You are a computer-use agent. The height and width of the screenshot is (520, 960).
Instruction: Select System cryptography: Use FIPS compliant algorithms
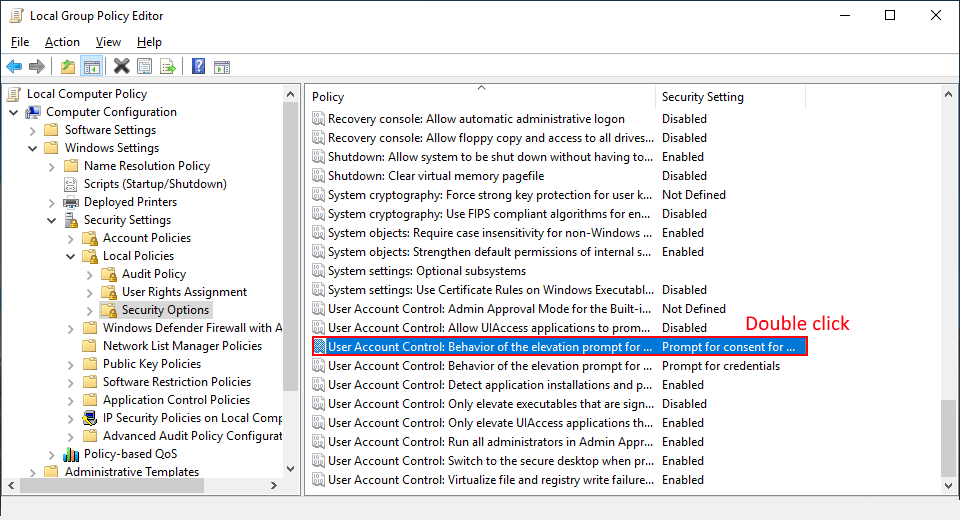489,214
